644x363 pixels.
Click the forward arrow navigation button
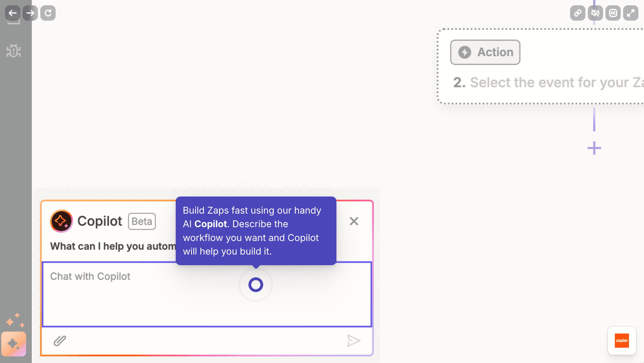coord(30,13)
